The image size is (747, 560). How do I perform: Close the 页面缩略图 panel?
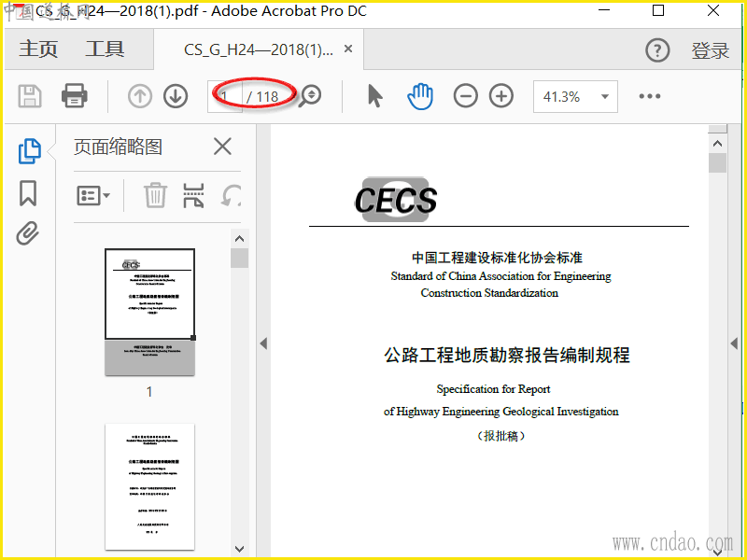tap(222, 147)
